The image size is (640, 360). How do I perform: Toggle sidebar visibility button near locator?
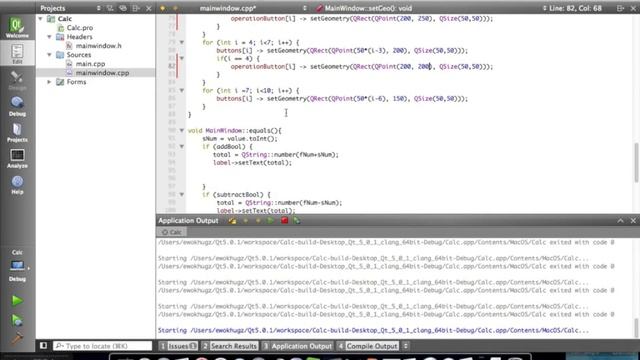tap(43, 346)
